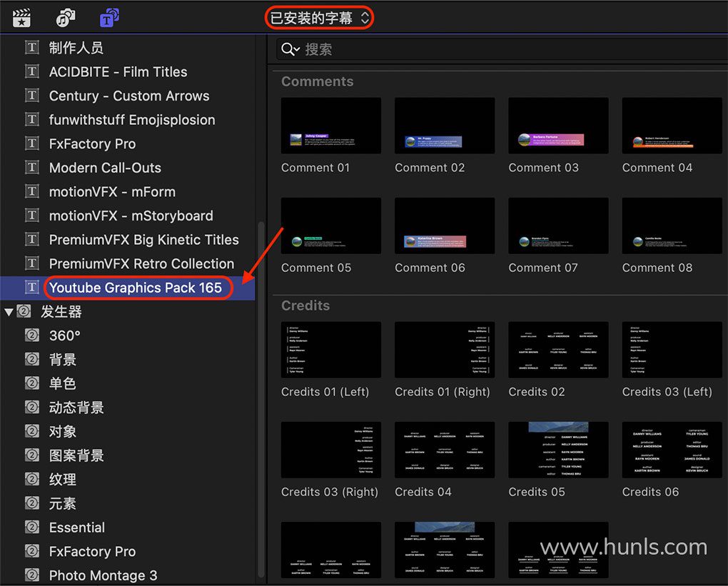Click the generator icon beside Essential

[31, 527]
